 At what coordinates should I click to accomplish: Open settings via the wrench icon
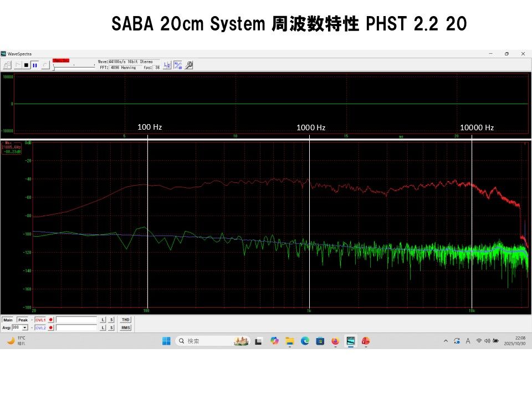point(189,65)
